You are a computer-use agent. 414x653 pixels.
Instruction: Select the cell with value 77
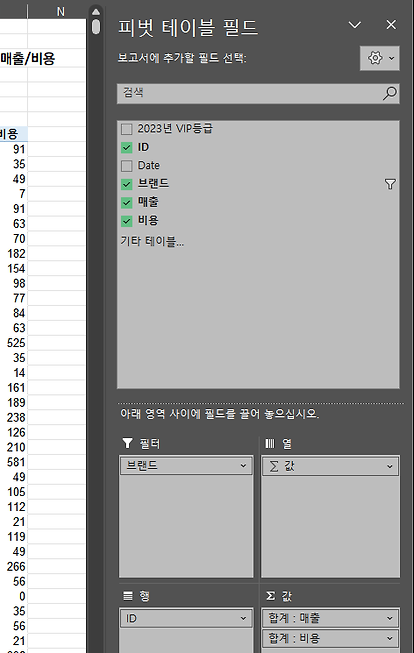14,299
